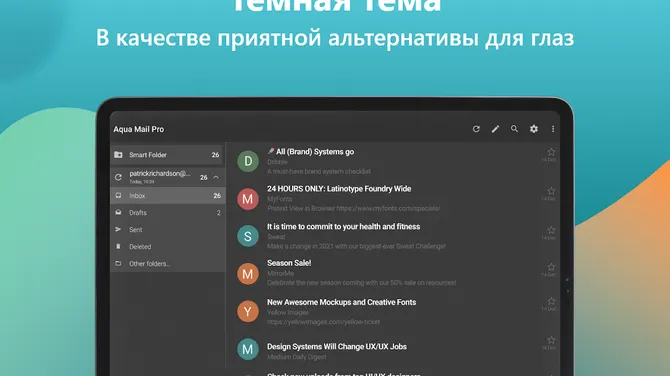
Task: Compose a new message with the pencil icon
Action: tap(495, 129)
